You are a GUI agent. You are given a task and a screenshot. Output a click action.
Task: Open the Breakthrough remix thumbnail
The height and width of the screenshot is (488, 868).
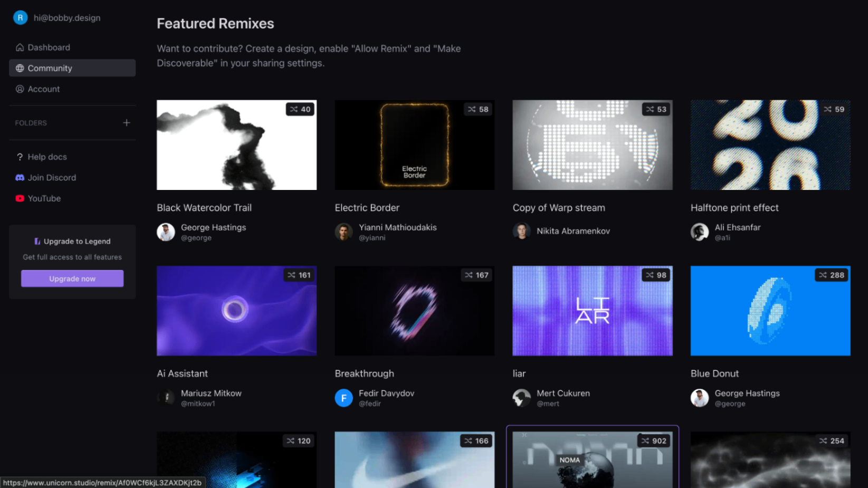[414, 311]
